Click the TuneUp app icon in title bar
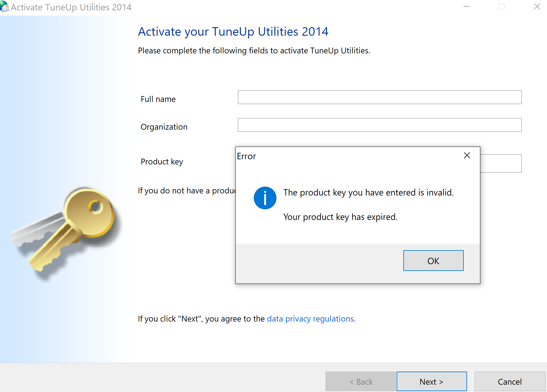The height and width of the screenshot is (392, 547). [x=4, y=7]
